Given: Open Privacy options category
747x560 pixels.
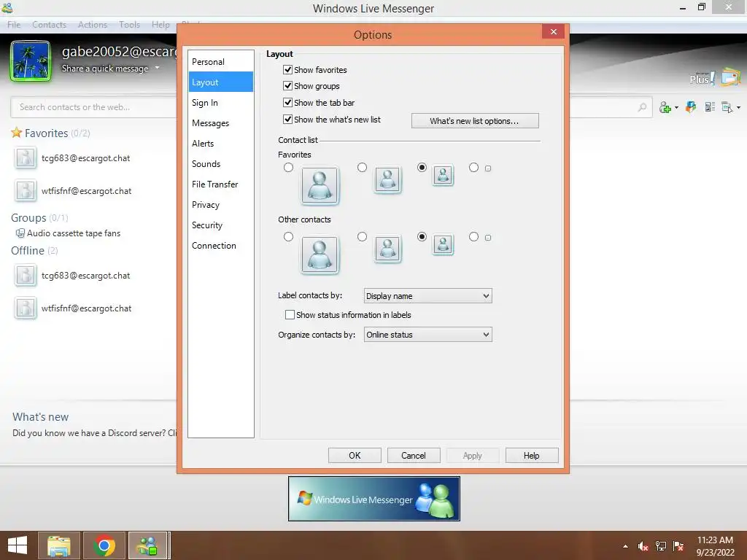Looking at the screenshot, I should point(220,205).
